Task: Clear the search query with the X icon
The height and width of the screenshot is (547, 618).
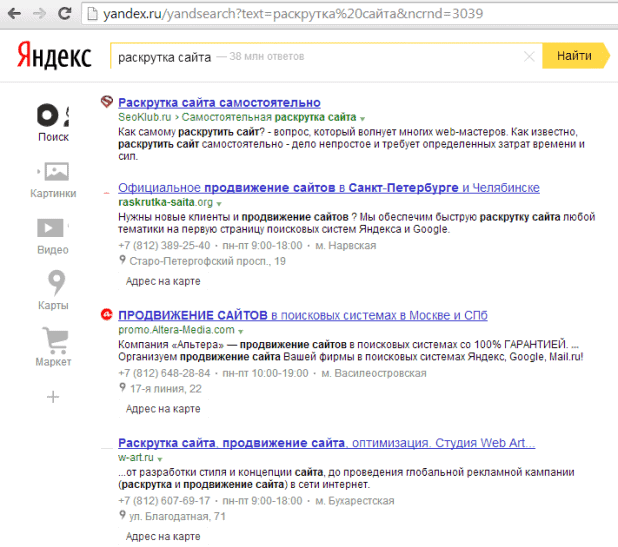Action: pyautogui.click(x=529, y=57)
